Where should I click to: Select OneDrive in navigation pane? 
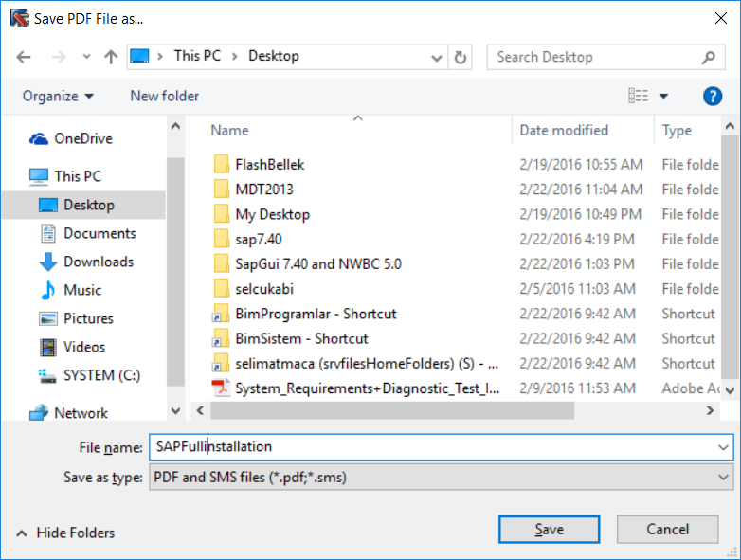(71, 138)
